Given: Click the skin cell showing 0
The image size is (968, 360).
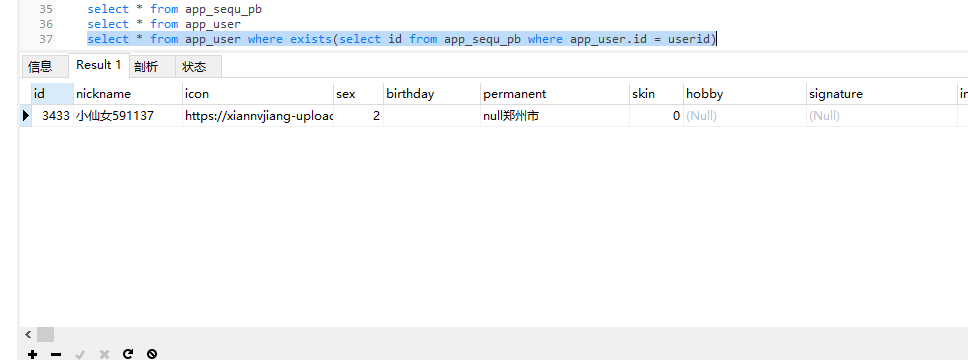Looking at the screenshot, I should (656, 115).
